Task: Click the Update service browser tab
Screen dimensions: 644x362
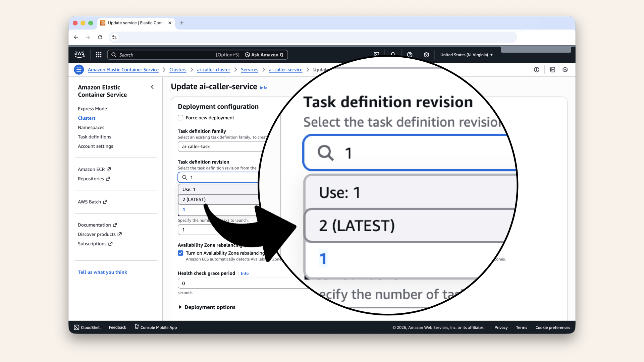Action: (x=133, y=23)
